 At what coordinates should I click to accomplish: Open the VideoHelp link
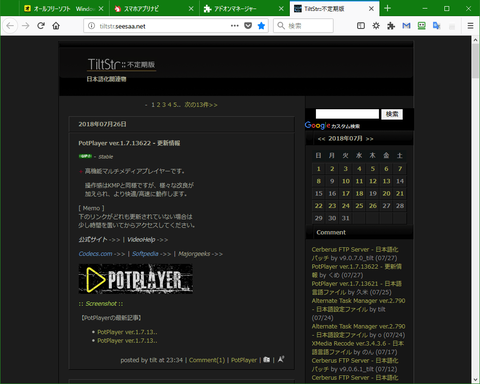[141, 239]
